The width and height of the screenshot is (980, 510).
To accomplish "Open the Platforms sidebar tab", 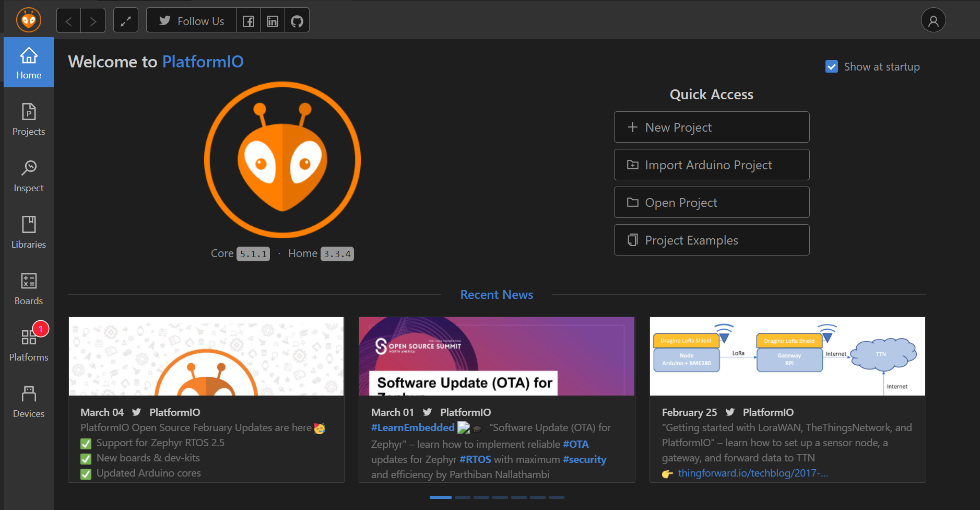I will [29, 345].
